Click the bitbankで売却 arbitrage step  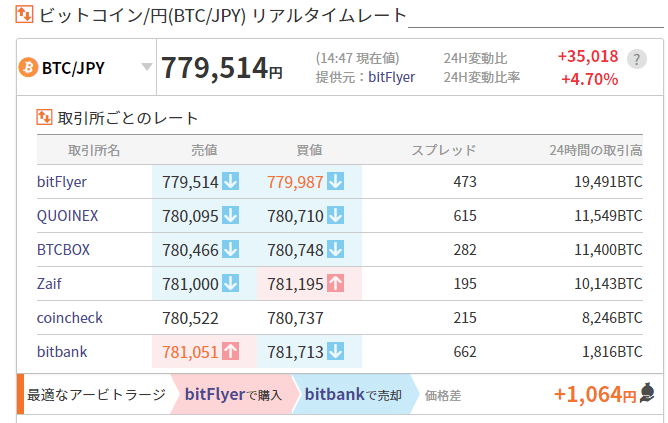tap(352, 395)
